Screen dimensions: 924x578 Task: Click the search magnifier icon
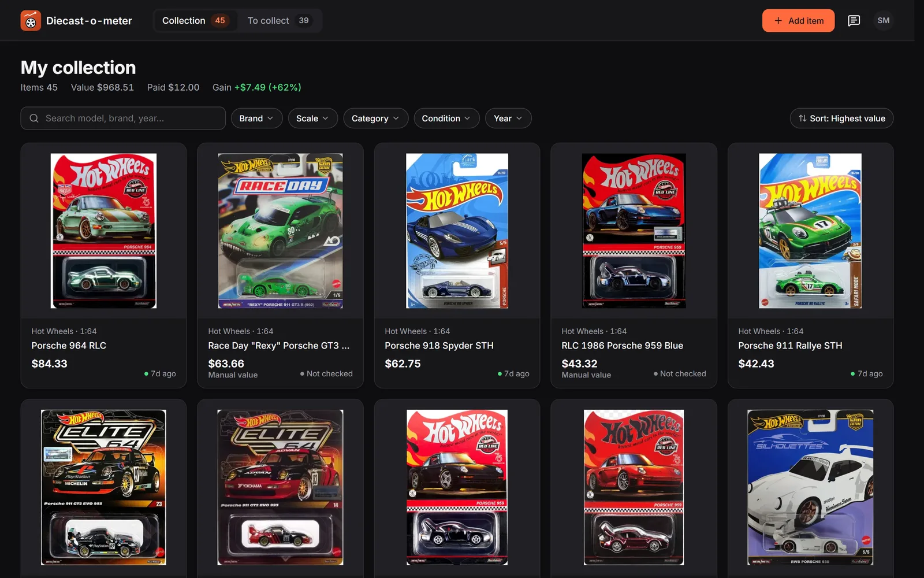(34, 118)
